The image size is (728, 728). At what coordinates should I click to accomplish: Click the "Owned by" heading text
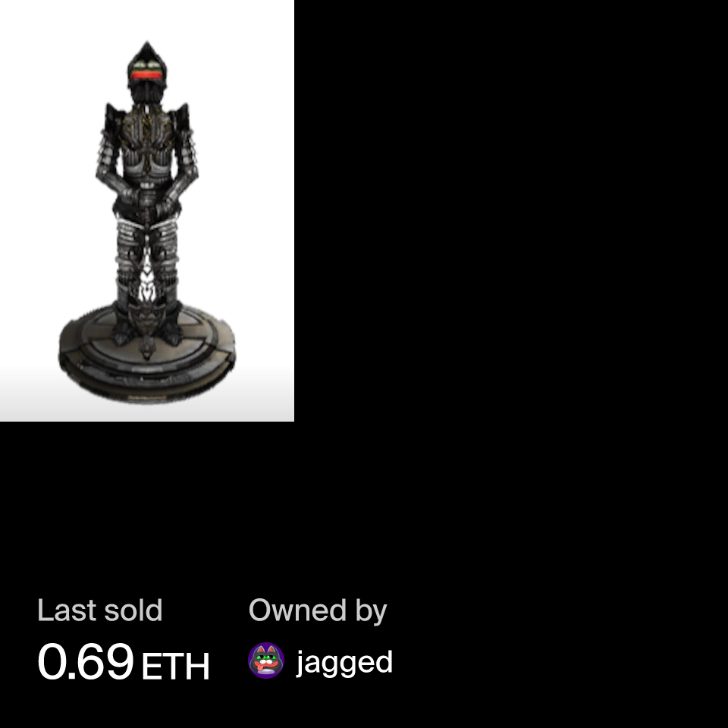pos(318,611)
